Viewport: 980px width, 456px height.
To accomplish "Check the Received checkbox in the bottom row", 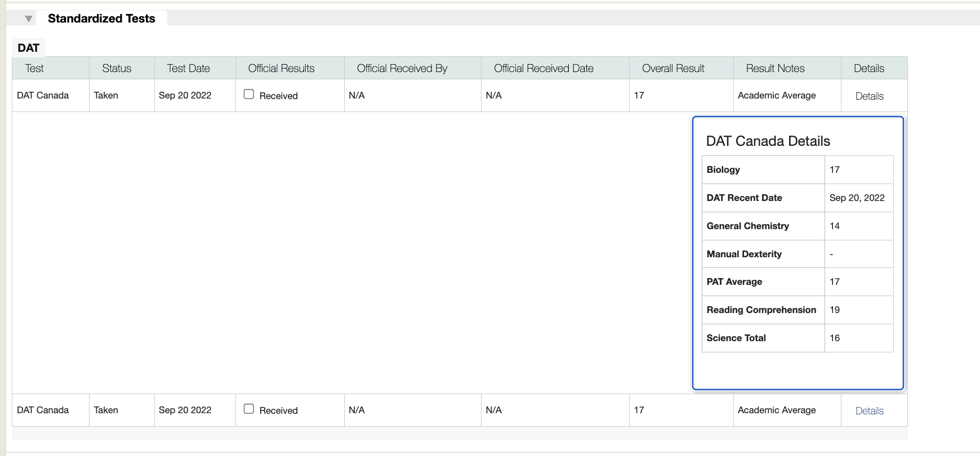I will click(249, 409).
